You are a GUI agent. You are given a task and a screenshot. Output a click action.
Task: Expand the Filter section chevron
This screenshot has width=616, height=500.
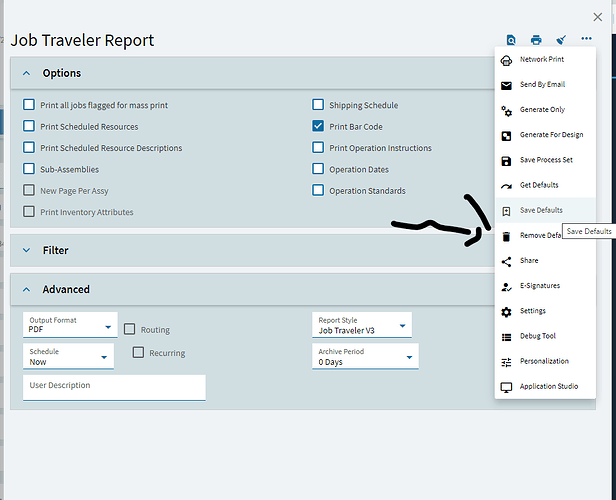tap(26, 250)
